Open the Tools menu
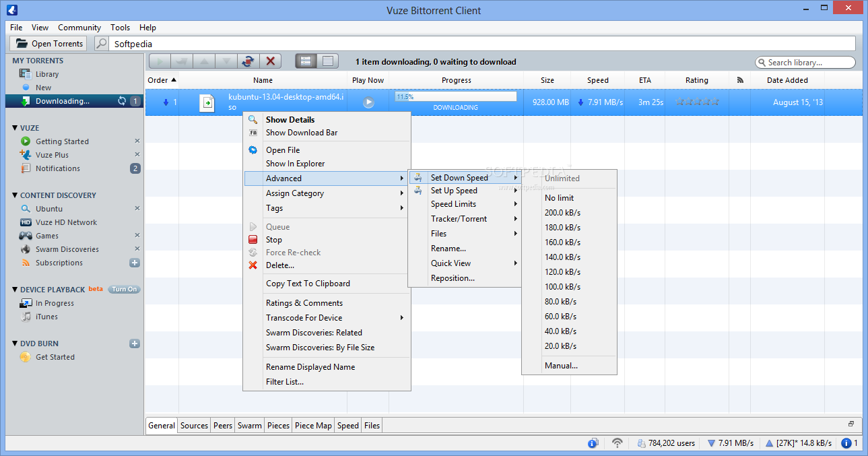Screen dimensions: 868x456 pos(120,28)
